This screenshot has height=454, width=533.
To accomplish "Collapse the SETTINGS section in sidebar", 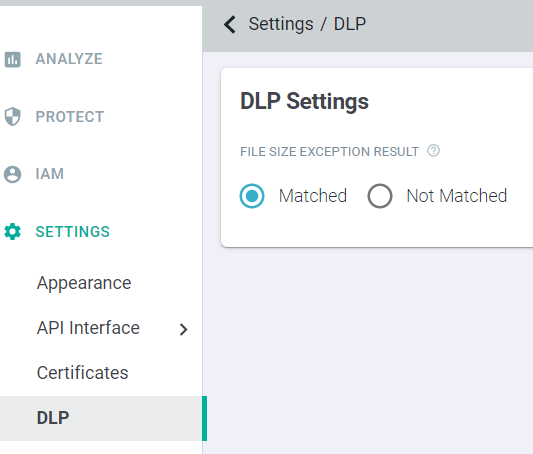I will [x=73, y=232].
